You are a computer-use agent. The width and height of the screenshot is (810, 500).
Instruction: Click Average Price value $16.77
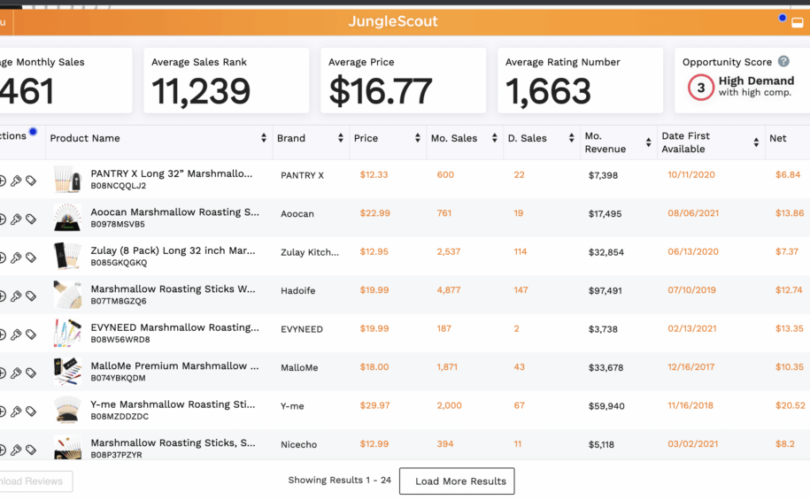[x=380, y=91]
